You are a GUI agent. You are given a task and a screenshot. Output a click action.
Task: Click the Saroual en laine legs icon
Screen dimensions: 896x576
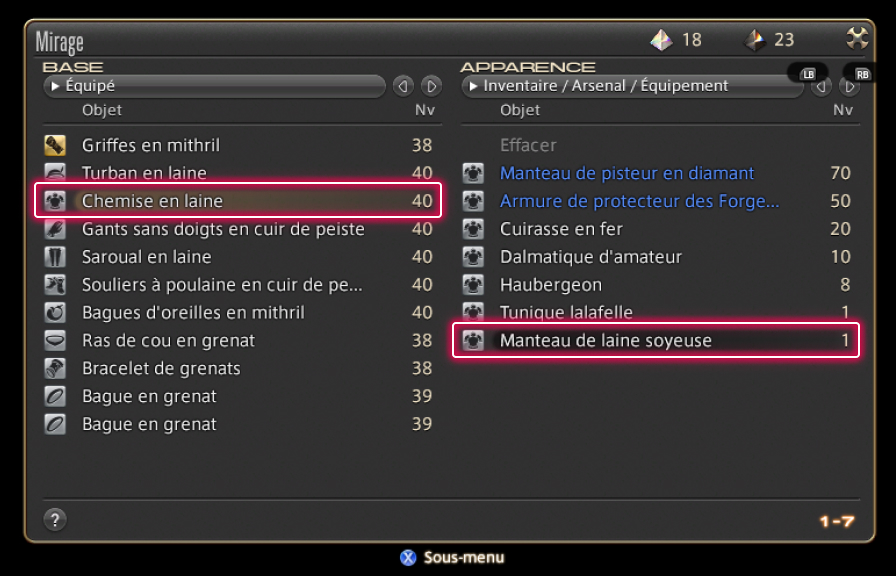pyautogui.click(x=55, y=257)
